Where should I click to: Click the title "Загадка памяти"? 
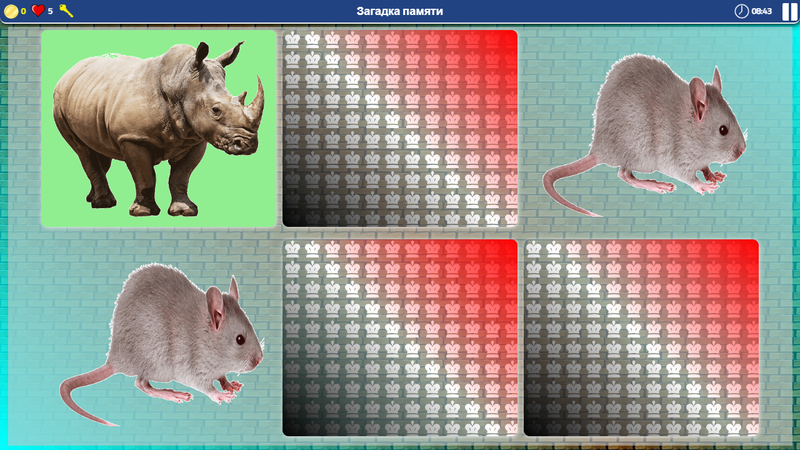399,11
